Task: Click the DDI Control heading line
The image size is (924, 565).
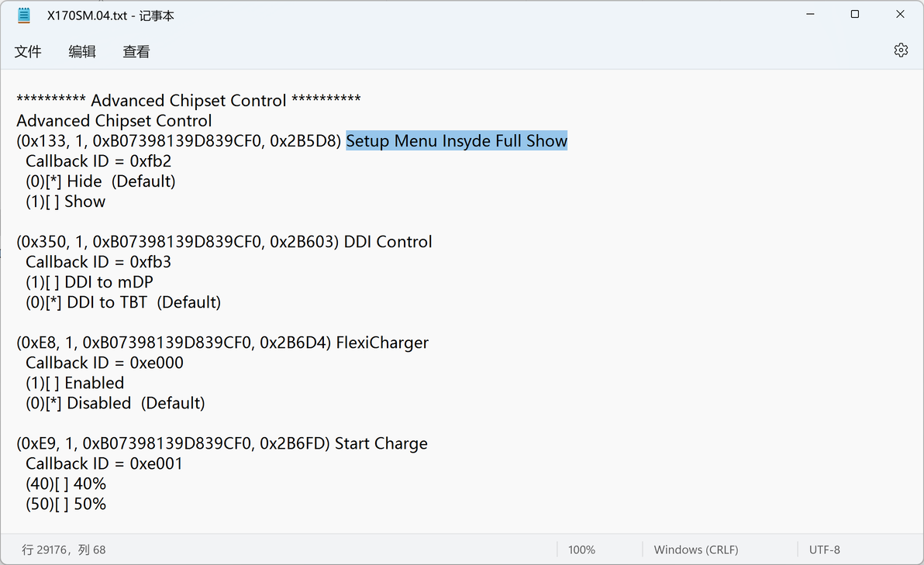Action: pos(224,242)
